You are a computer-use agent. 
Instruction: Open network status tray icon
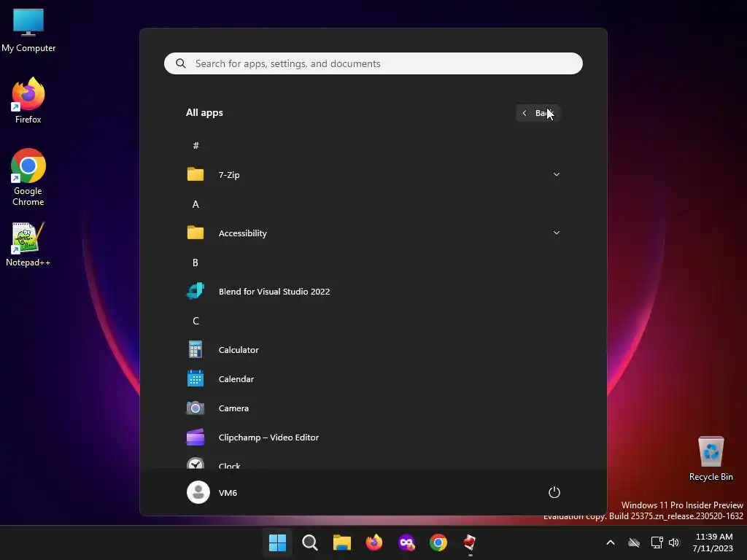657,542
